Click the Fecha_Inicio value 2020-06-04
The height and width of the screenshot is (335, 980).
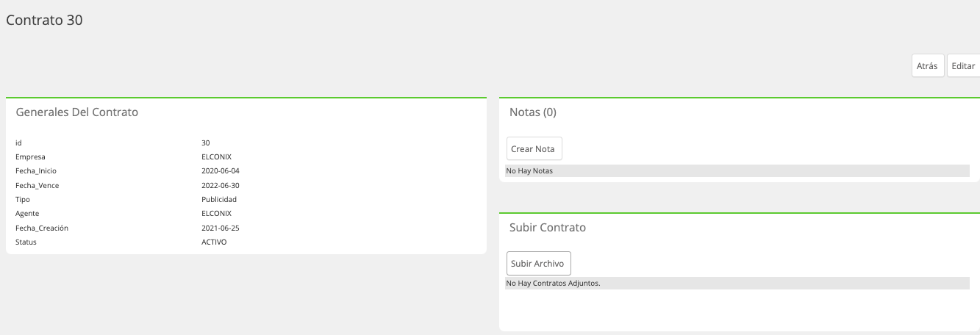tap(221, 170)
